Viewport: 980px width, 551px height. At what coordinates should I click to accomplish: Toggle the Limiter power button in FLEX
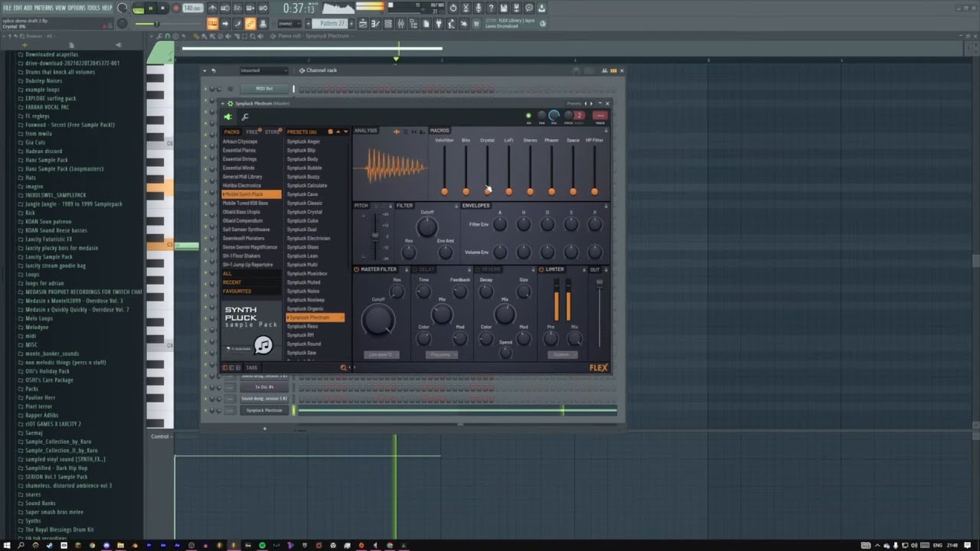(x=541, y=269)
